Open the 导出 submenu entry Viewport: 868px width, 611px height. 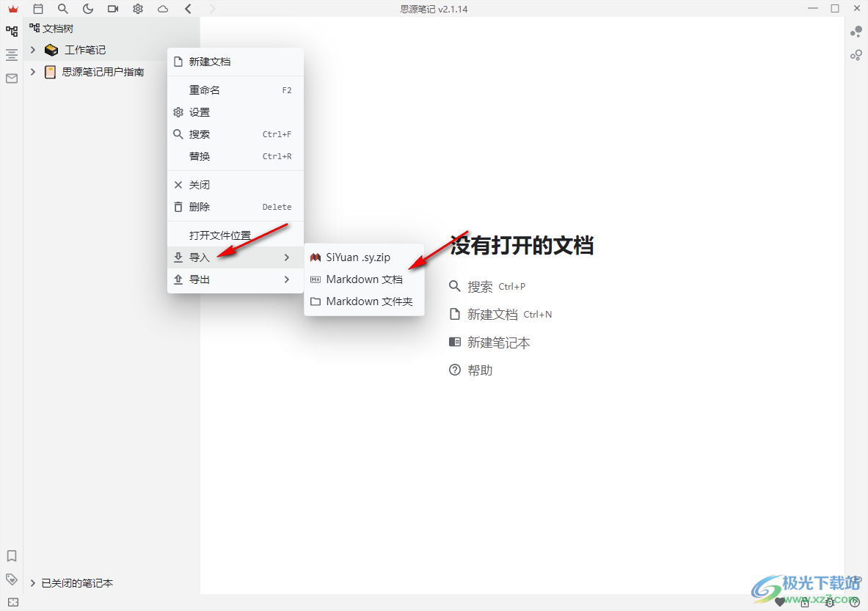236,279
